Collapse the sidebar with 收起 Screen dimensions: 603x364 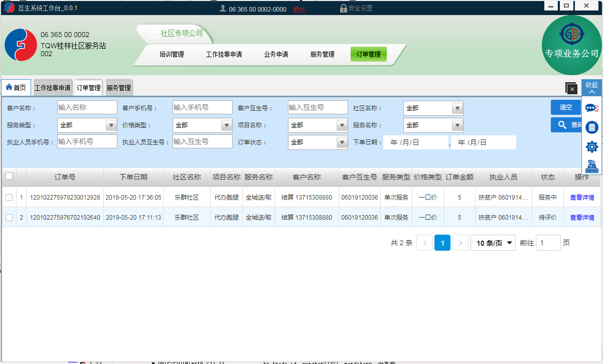coord(592,88)
